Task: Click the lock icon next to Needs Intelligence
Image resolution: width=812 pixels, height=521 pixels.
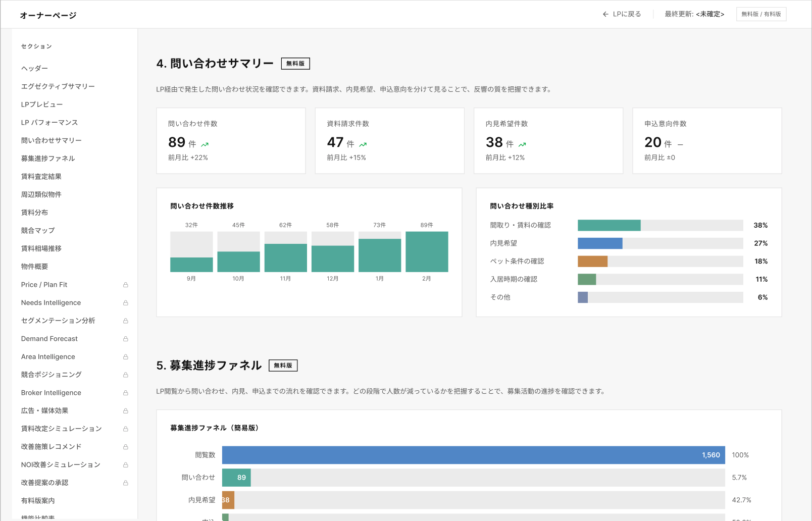Action: point(126,303)
